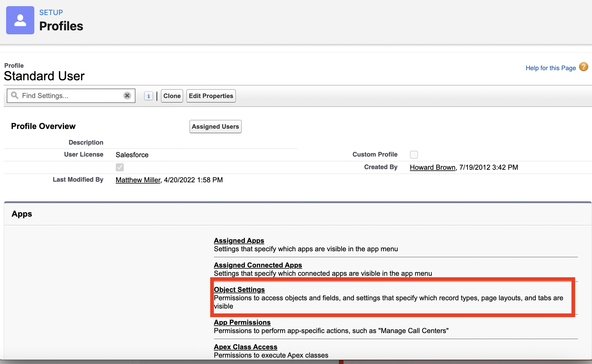The image size is (592, 364).
Task: Open Assigned Apps settings
Action: pos(239,241)
